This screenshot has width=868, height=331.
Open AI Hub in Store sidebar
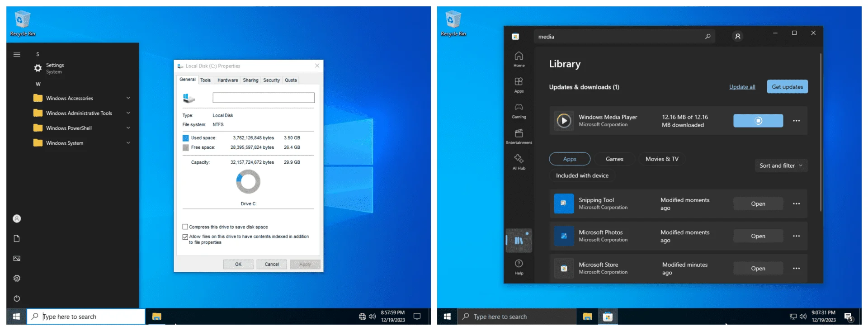pyautogui.click(x=519, y=162)
